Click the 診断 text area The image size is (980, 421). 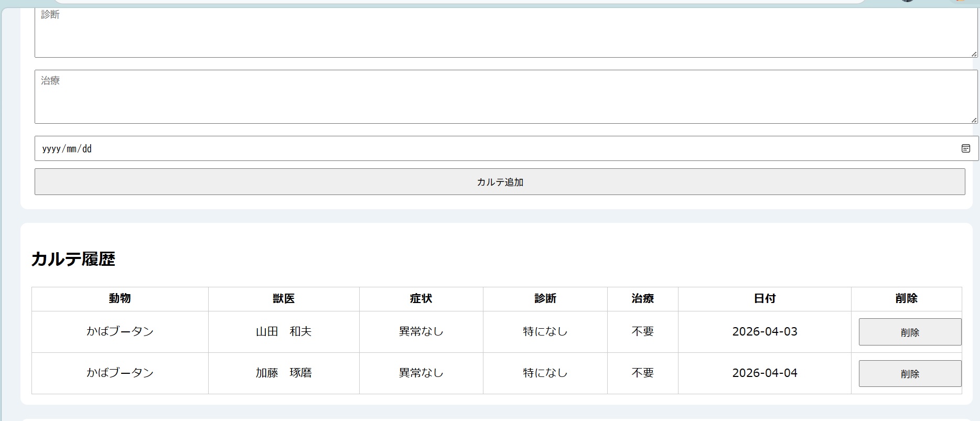coord(503,31)
